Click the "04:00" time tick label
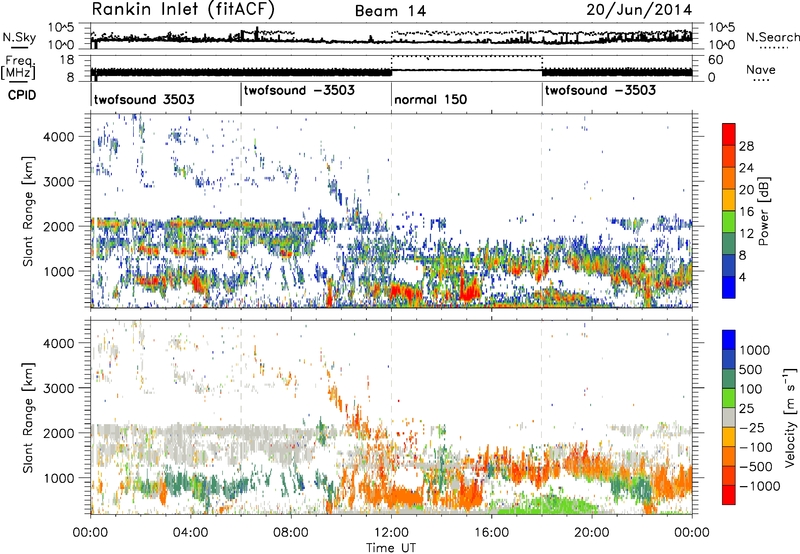Viewport: 800px width, 554px height. 190,533
